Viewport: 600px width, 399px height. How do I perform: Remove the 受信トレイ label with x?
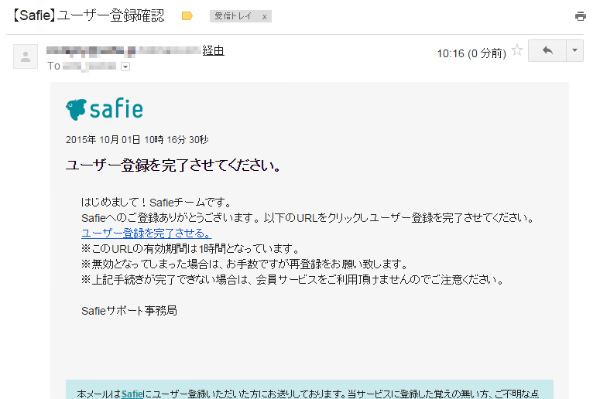[x=264, y=16]
